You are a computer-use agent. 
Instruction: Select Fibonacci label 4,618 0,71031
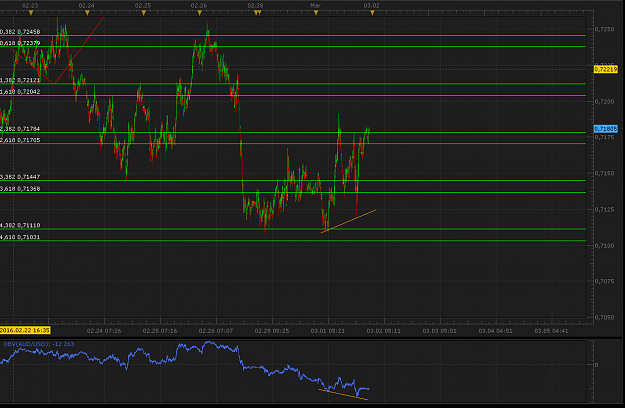(x=20, y=237)
